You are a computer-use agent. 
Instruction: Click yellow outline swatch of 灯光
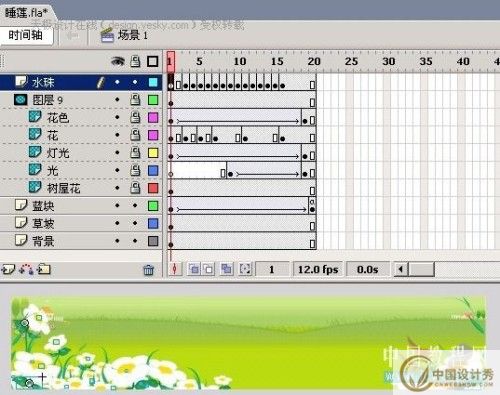click(153, 153)
